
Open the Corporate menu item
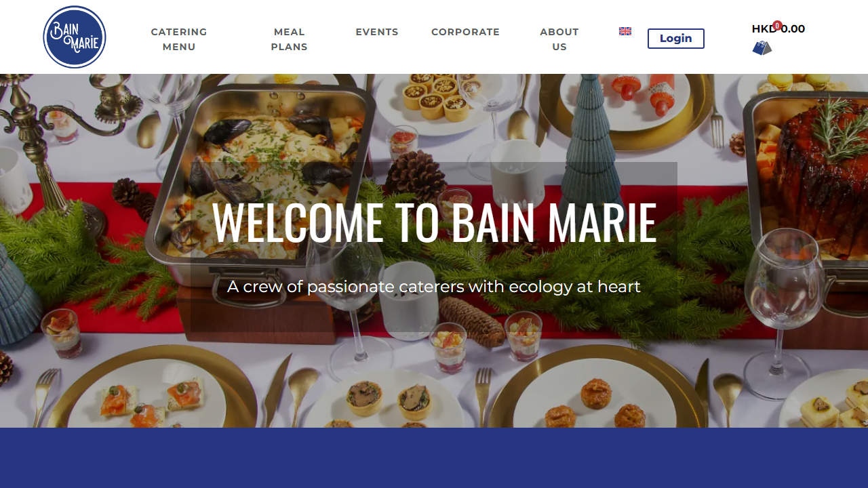(x=465, y=32)
